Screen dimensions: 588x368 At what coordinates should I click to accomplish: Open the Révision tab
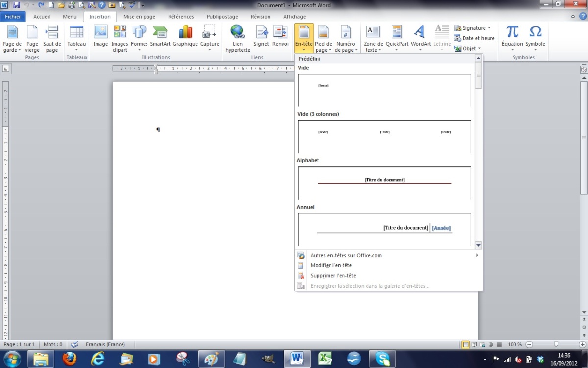[260, 17]
